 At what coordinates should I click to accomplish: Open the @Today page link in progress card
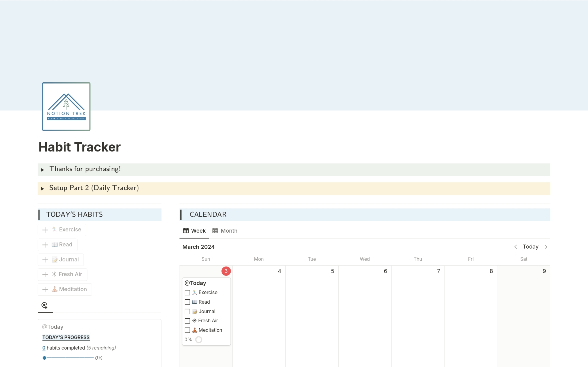(x=53, y=327)
